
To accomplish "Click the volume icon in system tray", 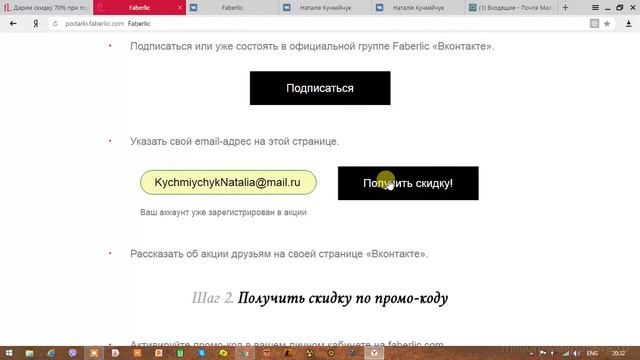I will pyautogui.click(x=576, y=353).
